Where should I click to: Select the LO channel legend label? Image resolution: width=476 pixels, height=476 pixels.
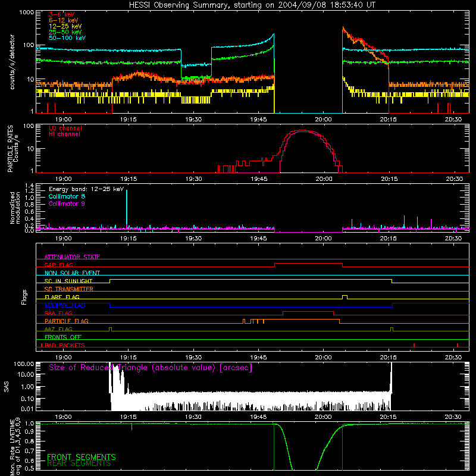tap(65, 128)
